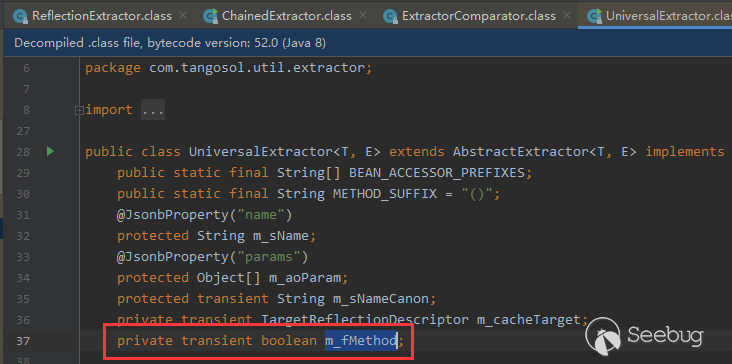Close the ExtractorComparator.class tab

click(x=567, y=15)
